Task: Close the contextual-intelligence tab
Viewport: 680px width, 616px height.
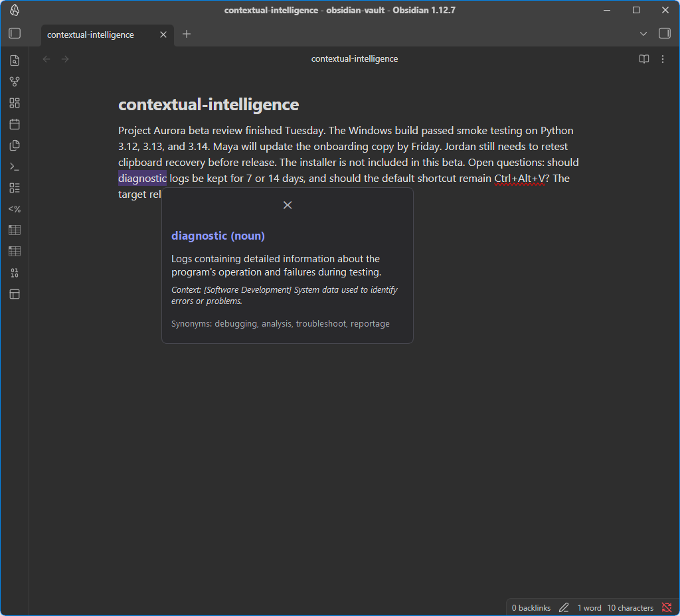Action: 163,35
